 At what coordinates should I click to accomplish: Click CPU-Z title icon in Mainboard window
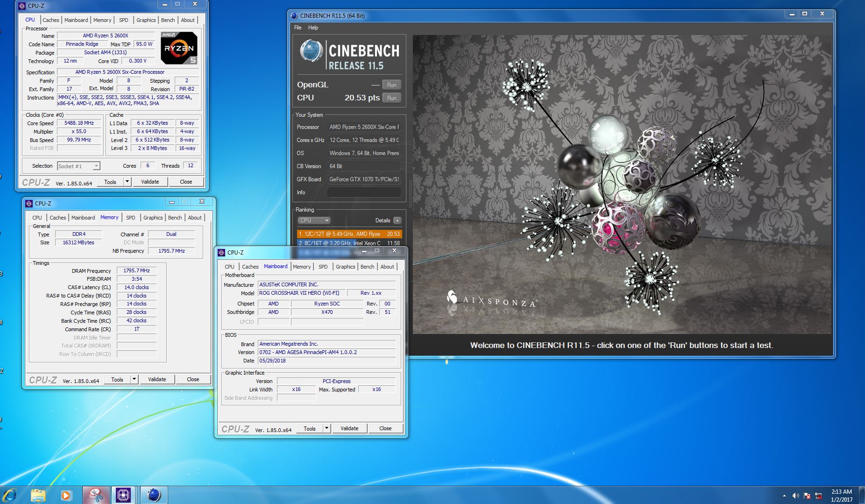tap(221, 252)
